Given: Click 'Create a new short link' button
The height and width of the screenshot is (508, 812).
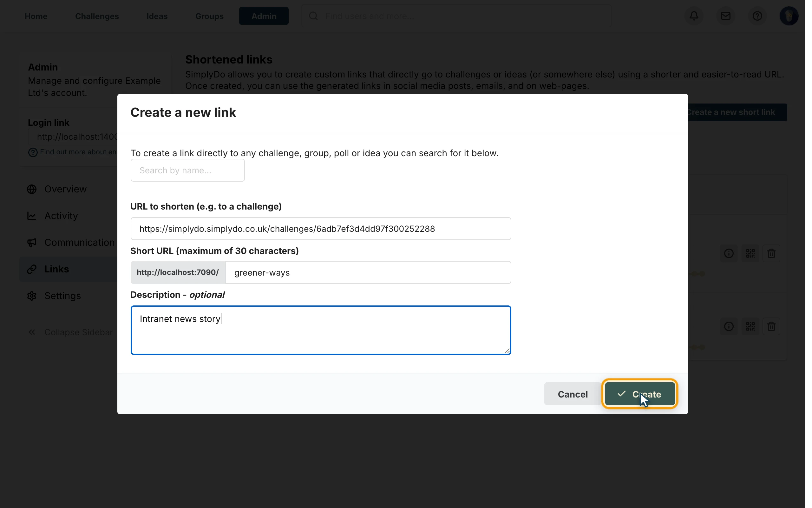Looking at the screenshot, I should click(x=737, y=112).
